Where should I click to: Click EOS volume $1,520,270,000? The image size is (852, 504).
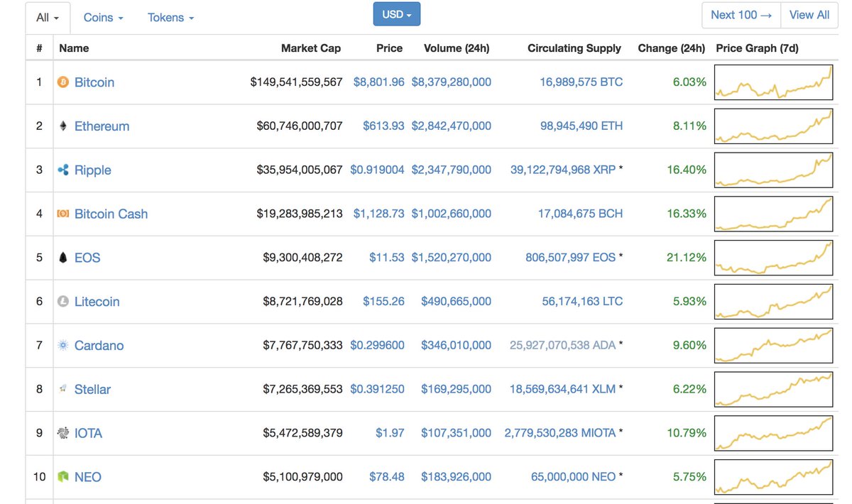(x=452, y=258)
